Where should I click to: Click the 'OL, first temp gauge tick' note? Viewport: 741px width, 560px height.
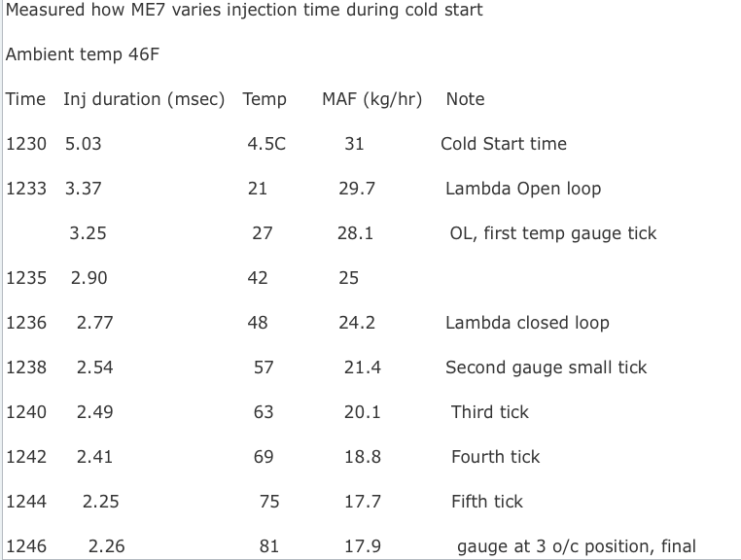[x=552, y=233]
